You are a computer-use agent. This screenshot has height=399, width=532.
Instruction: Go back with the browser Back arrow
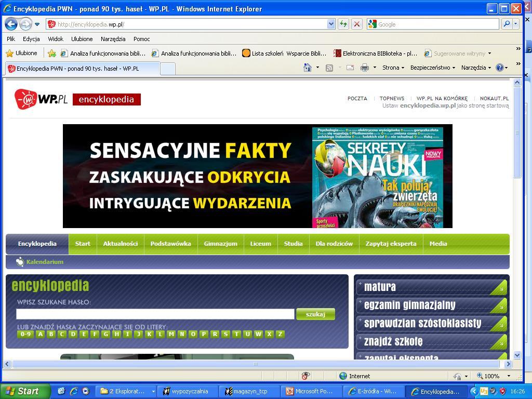click(11, 24)
